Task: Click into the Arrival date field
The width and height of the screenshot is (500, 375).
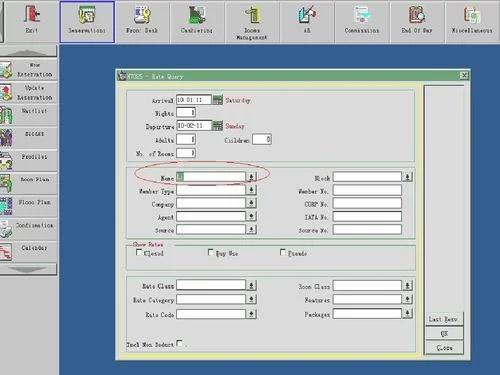Action: point(194,100)
